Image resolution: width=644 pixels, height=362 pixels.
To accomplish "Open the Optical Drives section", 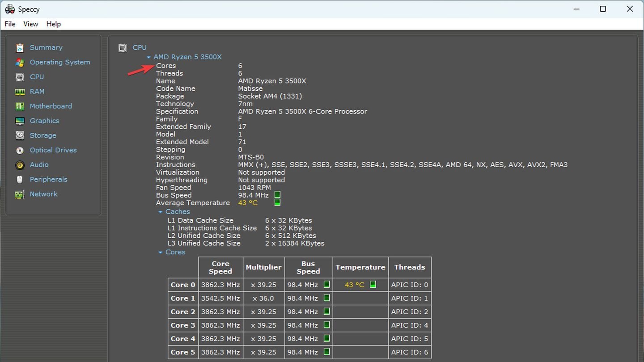I will click(x=53, y=150).
